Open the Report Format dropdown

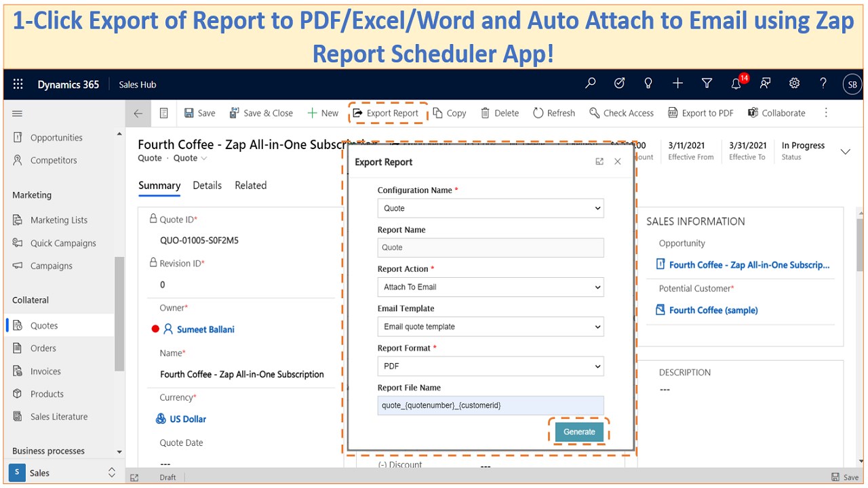(x=490, y=366)
